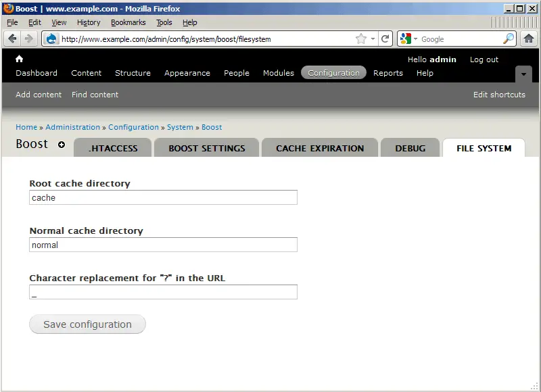
Task: Toggle the shortcuts drawer arrow
Action: [x=523, y=74]
